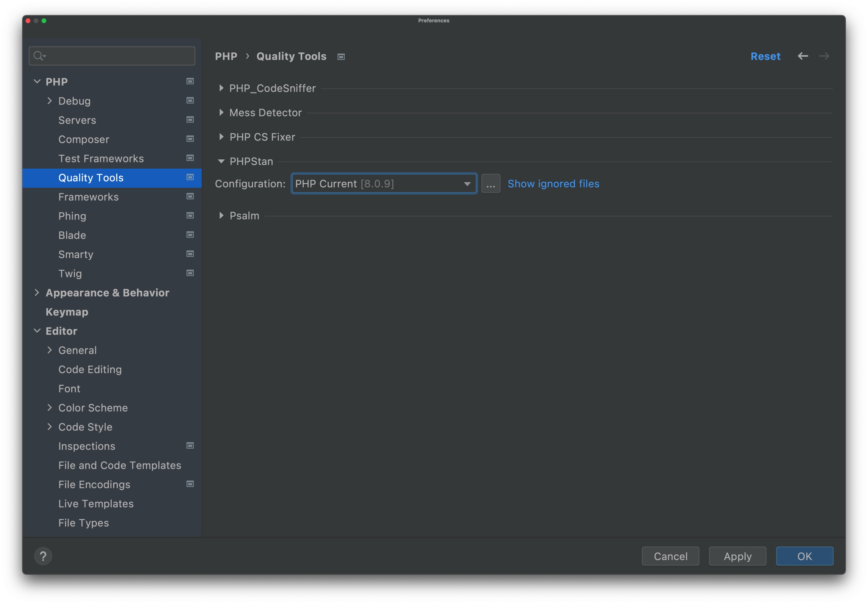Navigate back with the left arrow
This screenshot has width=868, height=604.
[803, 56]
